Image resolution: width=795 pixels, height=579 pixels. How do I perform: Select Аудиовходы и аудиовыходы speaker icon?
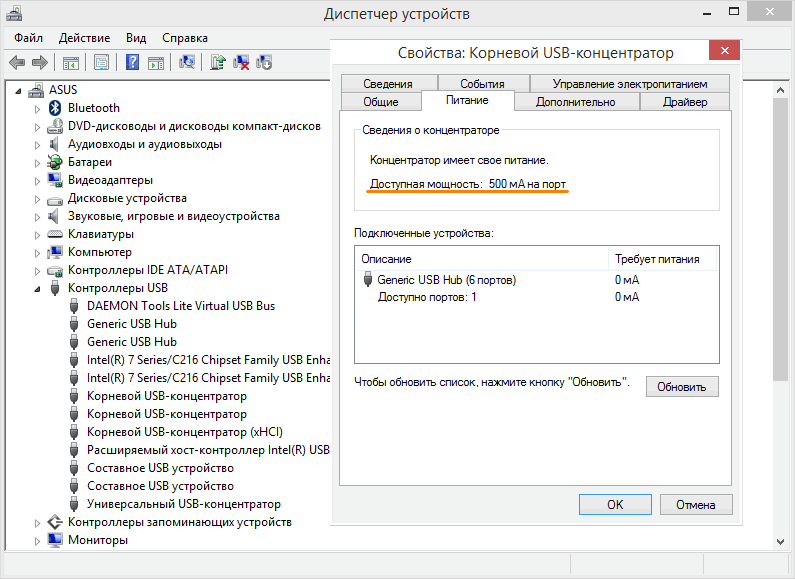54,144
